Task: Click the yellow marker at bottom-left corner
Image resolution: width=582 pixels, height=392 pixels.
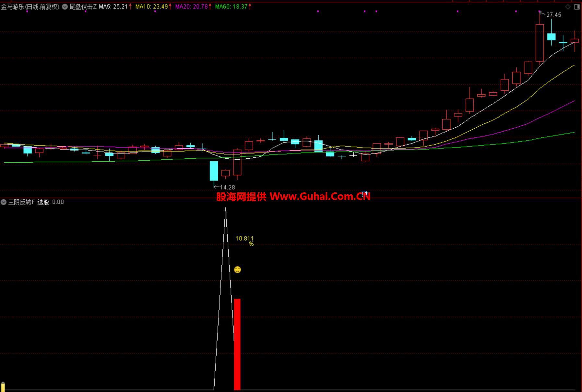Action: coord(3,386)
